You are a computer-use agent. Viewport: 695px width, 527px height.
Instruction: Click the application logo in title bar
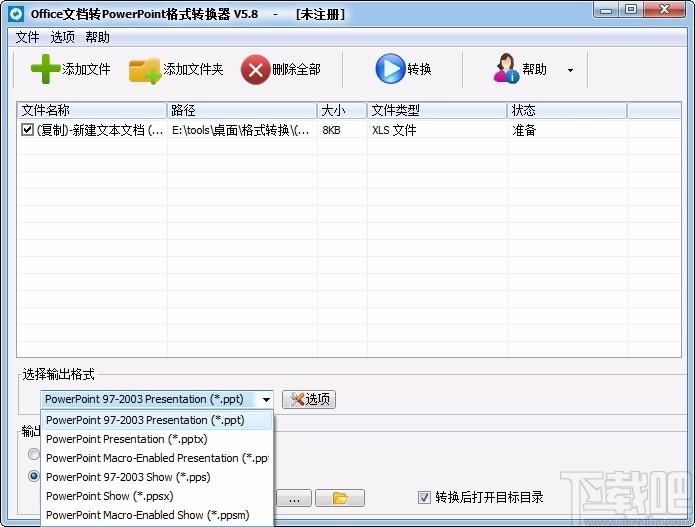(x=16, y=14)
